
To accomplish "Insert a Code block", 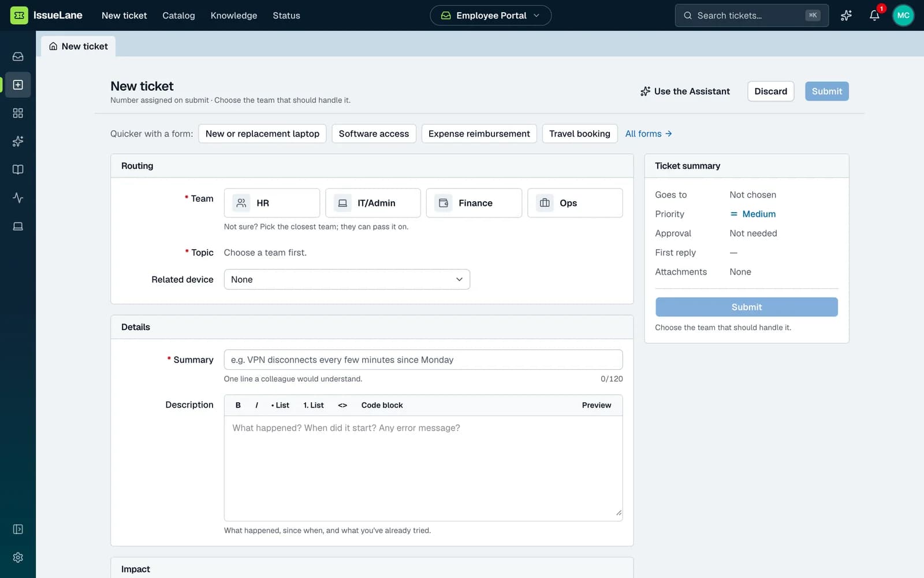I will point(382,405).
